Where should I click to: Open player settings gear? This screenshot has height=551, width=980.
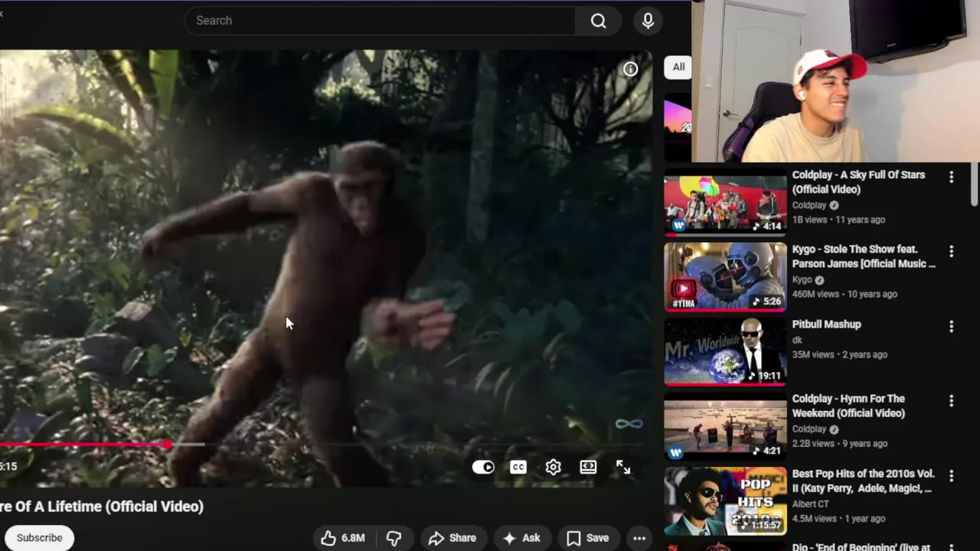554,467
